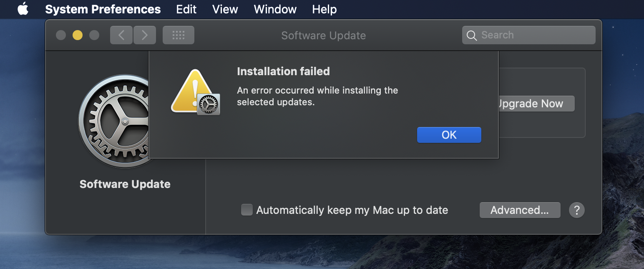Open the Advanced options

520,210
